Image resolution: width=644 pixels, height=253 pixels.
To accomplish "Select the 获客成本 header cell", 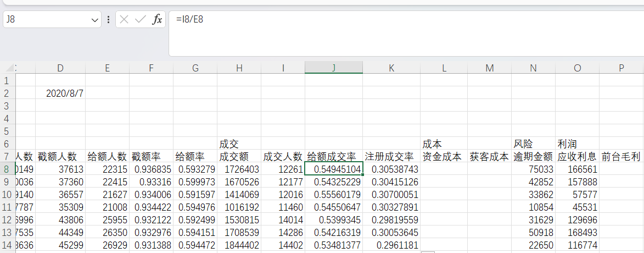I will point(489,157).
